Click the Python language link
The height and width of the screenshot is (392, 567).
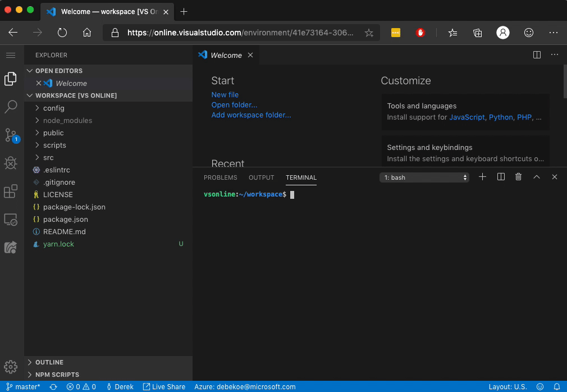(501, 117)
